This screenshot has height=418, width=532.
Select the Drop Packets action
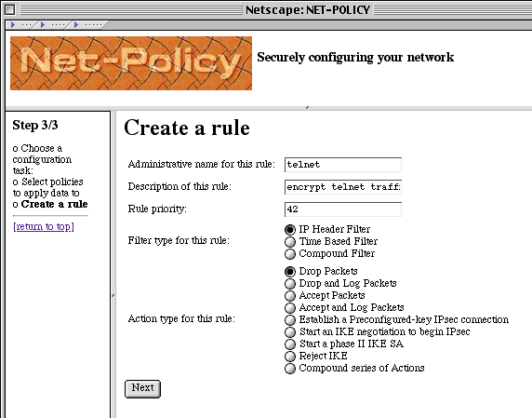point(290,271)
